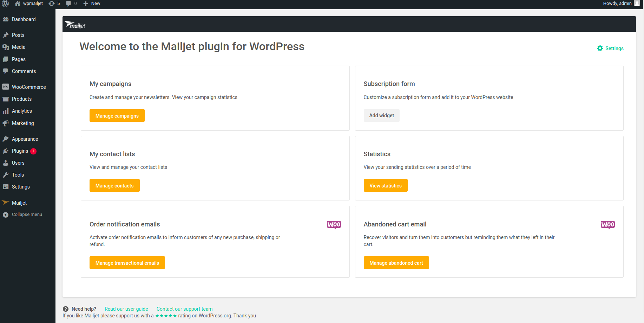Click the Manage campaigns button
This screenshot has height=323, width=644.
(117, 116)
